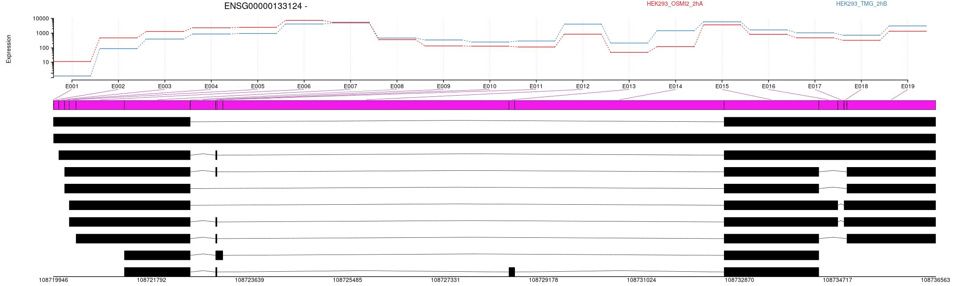Click the full-length unspliced transcript bar

tap(494, 139)
